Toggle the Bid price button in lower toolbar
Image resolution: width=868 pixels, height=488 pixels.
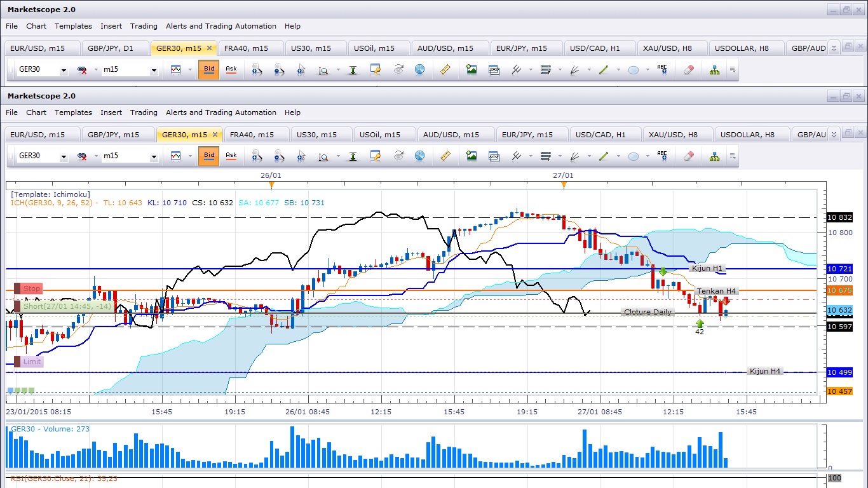[208, 156]
